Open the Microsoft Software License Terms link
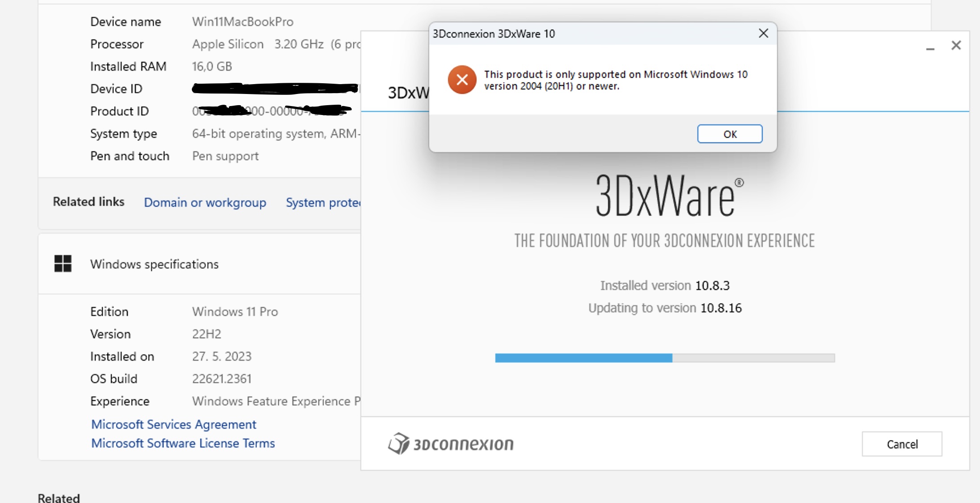980x503 pixels. 183,443
